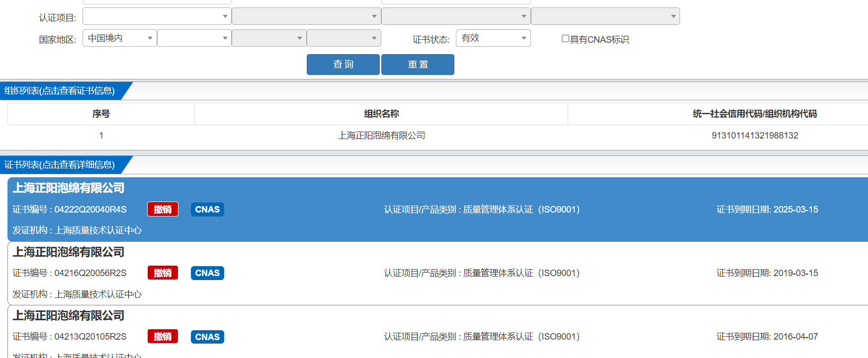Click the company title above certificate 04216Q20056R2S
The image size is (868, 358).
(x=69, y=252)
